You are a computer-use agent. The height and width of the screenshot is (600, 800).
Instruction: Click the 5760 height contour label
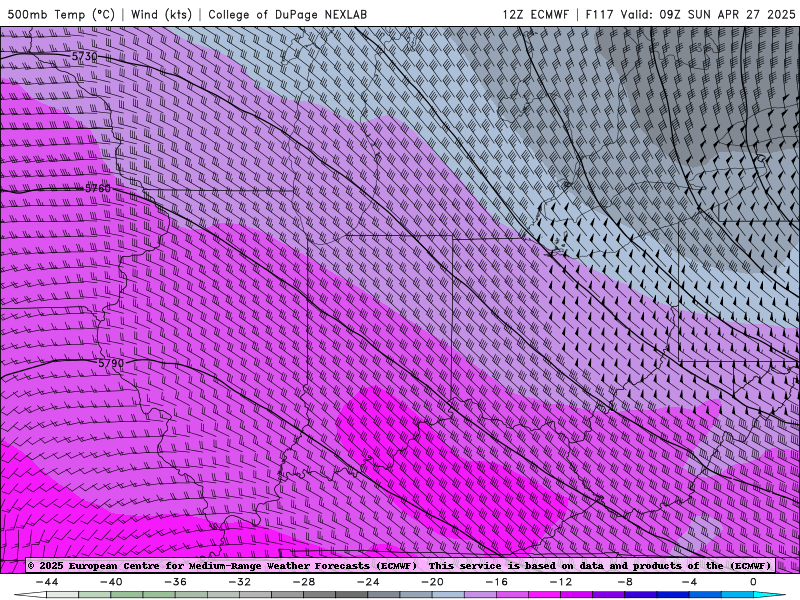click(x=97, y=188)
